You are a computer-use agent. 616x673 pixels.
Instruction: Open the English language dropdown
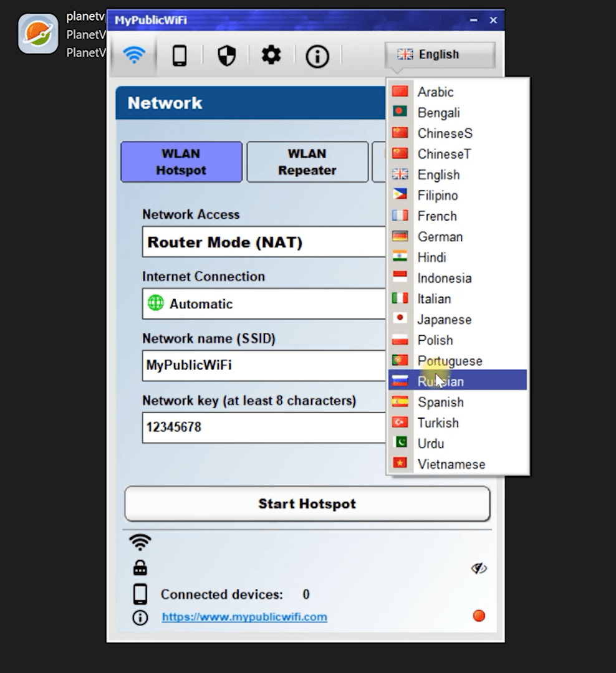440,55
